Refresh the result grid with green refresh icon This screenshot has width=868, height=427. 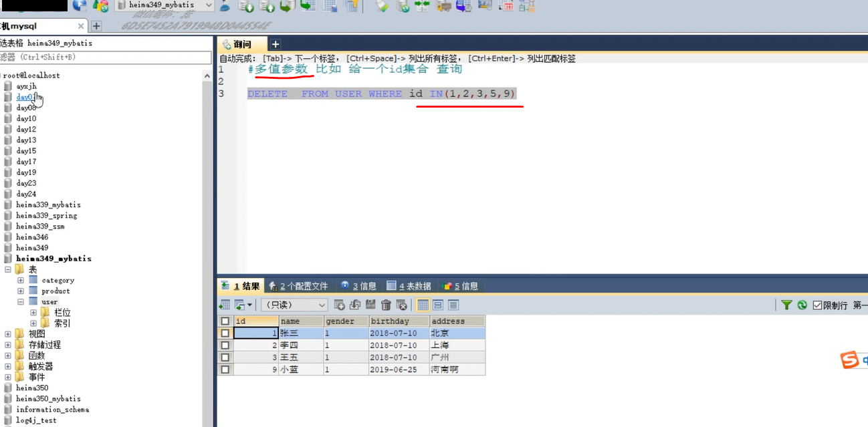coord(802,305)
